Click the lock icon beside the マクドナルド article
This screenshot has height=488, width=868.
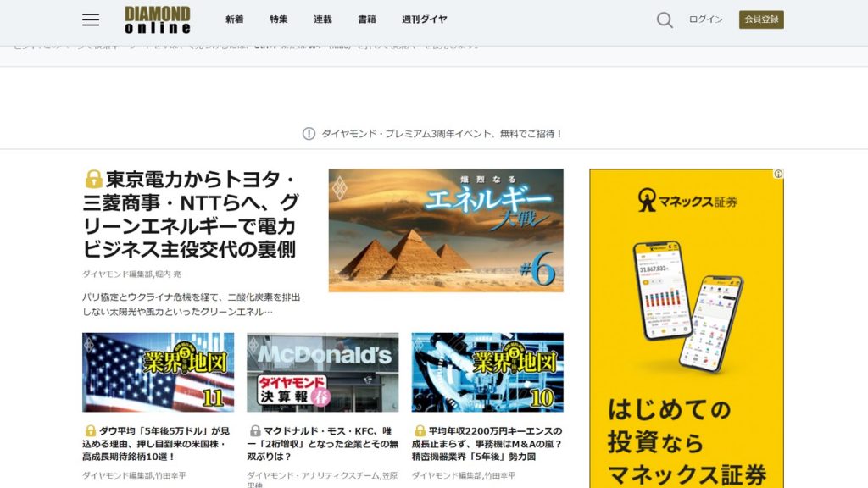click(x=254, y=430)
